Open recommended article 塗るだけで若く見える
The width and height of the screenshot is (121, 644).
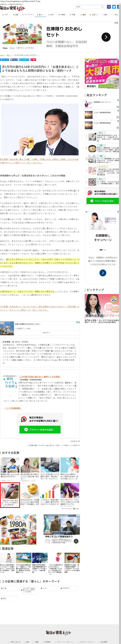(x=10, y=495)
